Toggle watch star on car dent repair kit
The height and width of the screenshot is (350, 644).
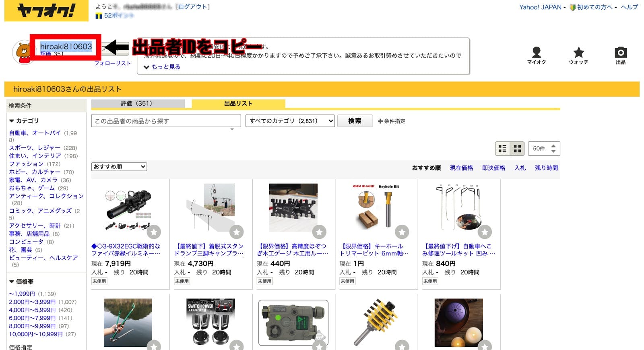(485, 232)
